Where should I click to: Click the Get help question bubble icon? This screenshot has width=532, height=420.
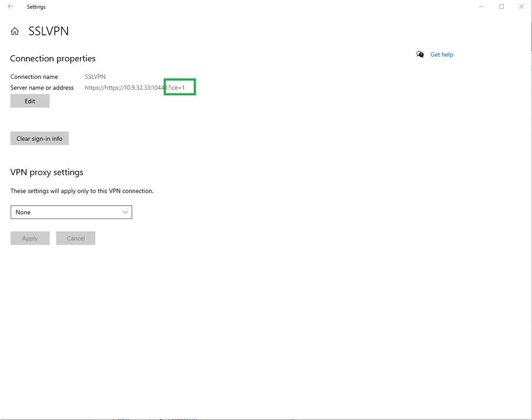(x=420, y=54)
